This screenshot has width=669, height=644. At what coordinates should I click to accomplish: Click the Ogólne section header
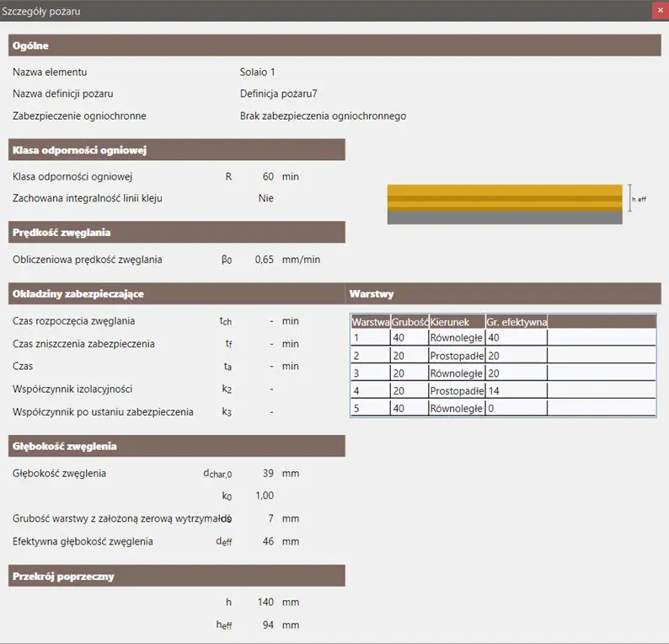click(334, 46)
